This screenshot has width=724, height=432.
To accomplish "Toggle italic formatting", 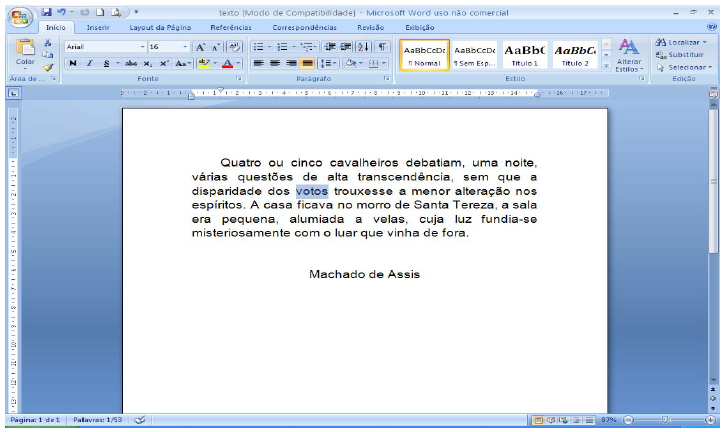I will (90, 64).
